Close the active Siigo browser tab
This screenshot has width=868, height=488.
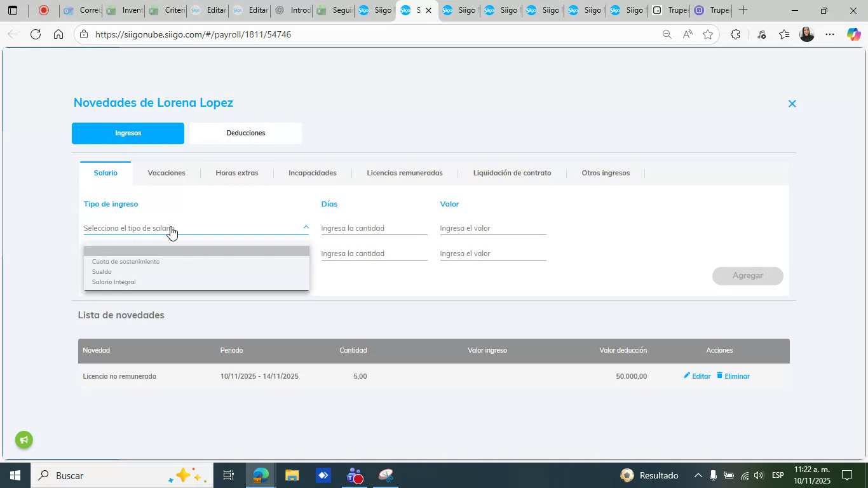pyautogui.click(x=428, y=10)
